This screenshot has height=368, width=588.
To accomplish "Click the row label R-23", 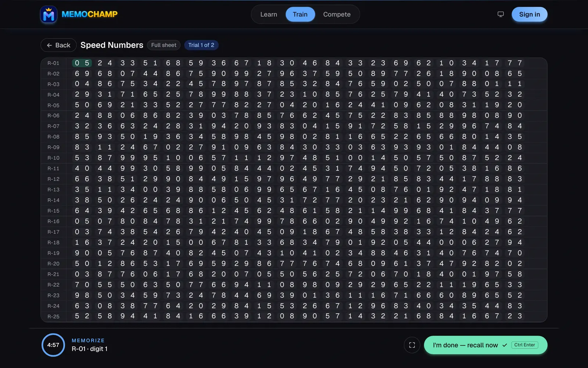I will 53,296.
